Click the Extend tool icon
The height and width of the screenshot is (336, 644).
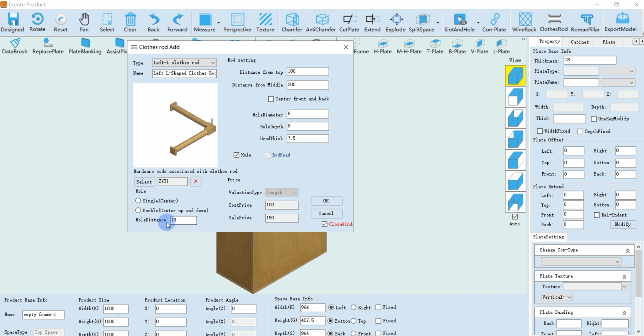(x=372, y=22)
